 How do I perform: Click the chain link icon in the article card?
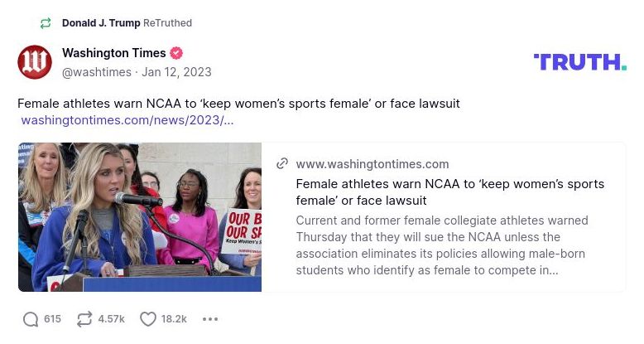coord(282,164)
